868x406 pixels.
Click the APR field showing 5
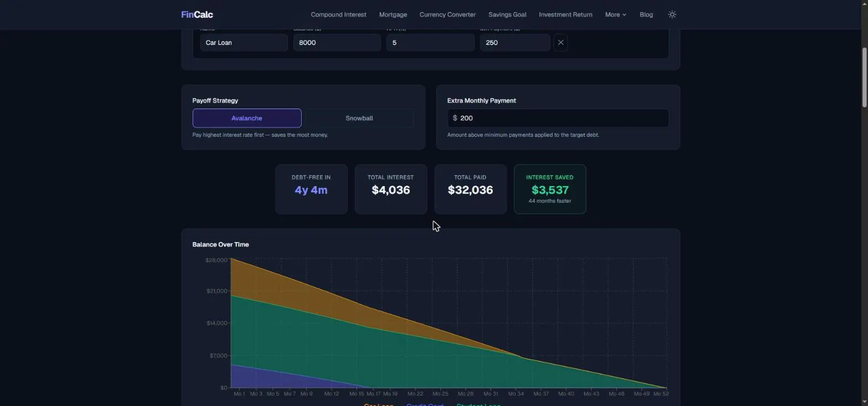[430, 43]
